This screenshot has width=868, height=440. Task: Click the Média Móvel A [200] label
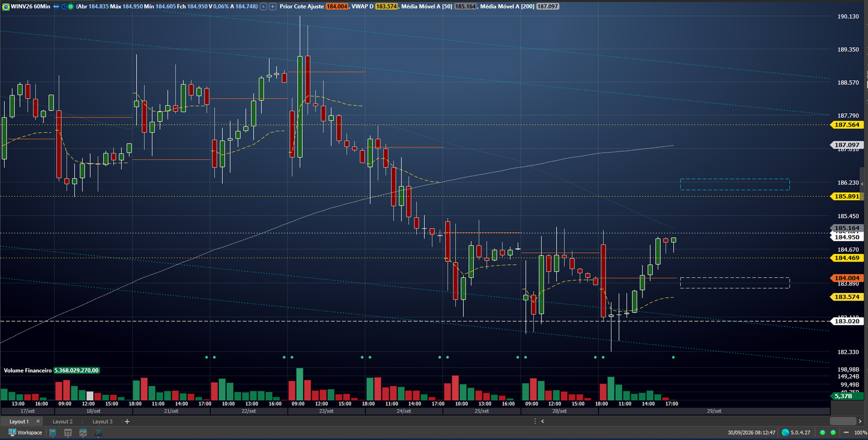pyautogui.click(x=507, y=7)
